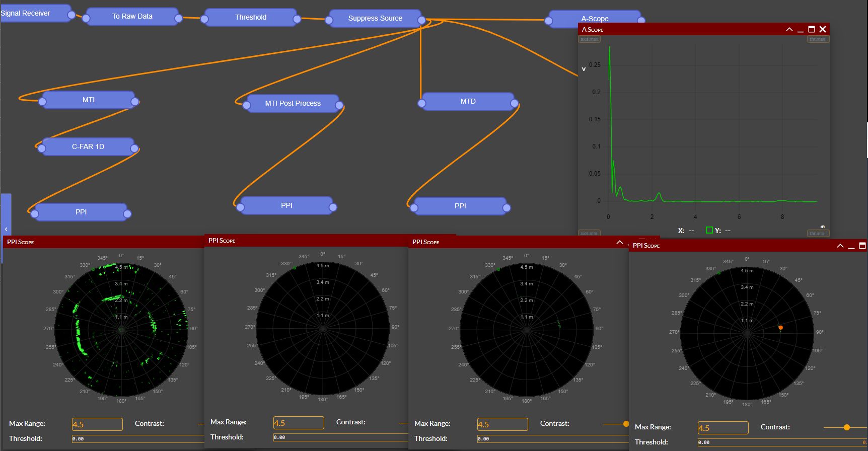Collapse the rightmost PPI Scope panel chevron
The image size is (868, 451).
(x=840, y=246)
